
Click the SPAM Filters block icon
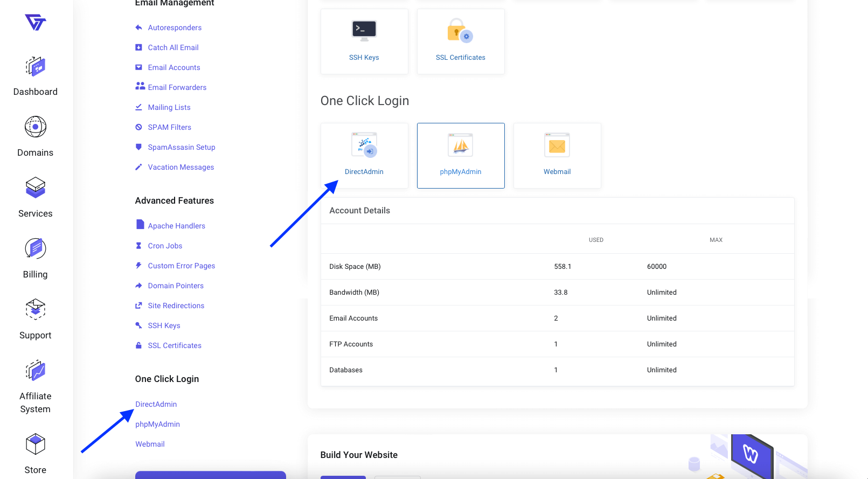[x=138, y=127]
